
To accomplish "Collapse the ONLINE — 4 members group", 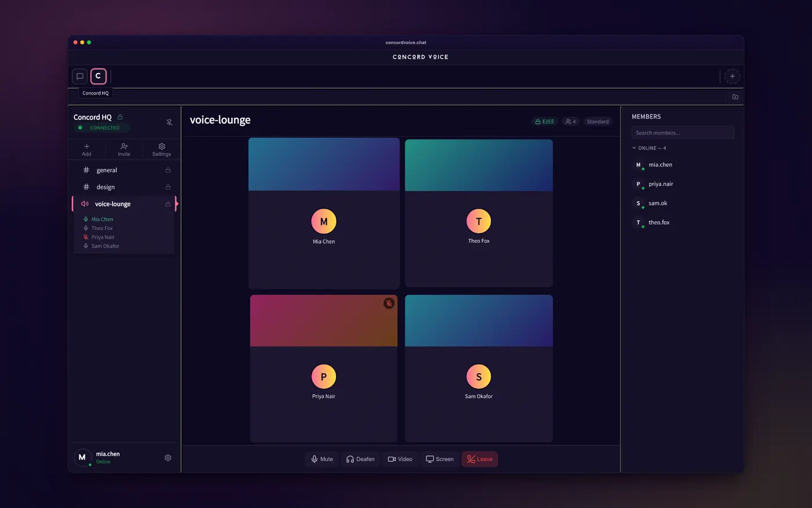I will point(649,148).
